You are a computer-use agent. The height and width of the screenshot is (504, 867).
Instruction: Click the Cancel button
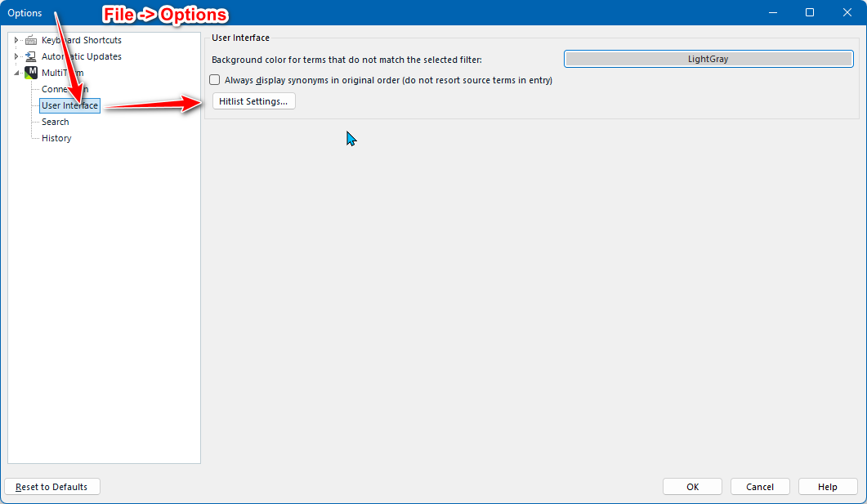click(760, 487)
